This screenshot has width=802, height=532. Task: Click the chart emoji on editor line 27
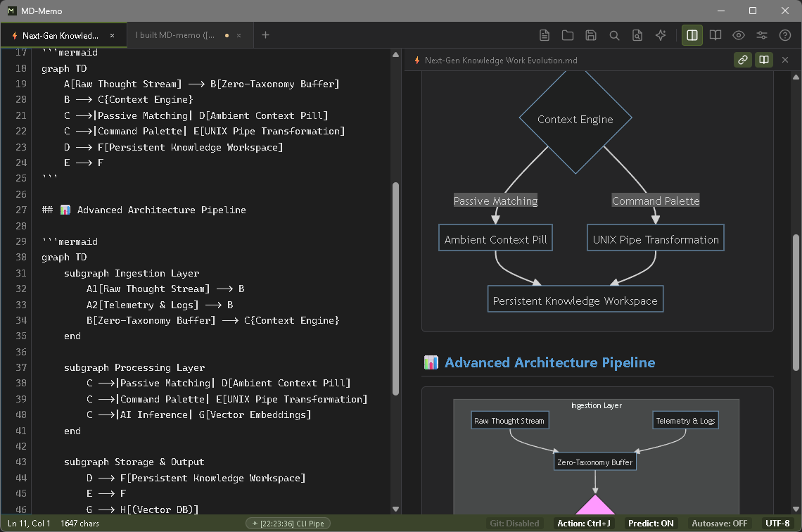(65, 210)
